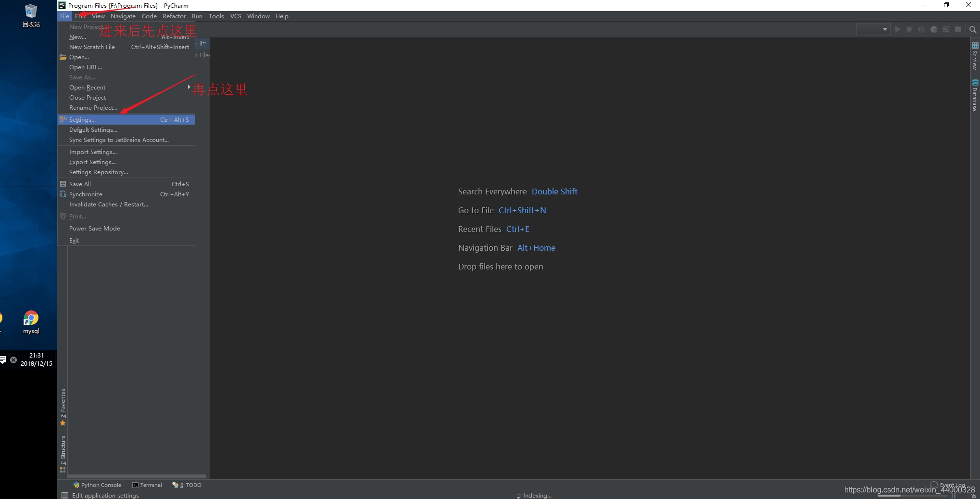The height and width of the screenshot is (499, 980).
Task: Click the Event Log bubble icon
Action: (x=934, y=485)
